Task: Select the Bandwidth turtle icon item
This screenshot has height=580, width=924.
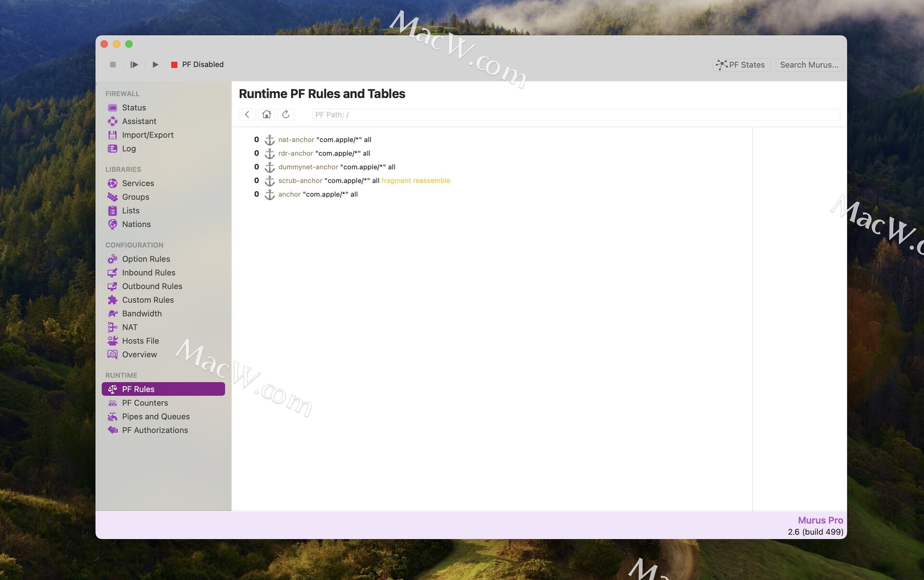Action: click(x=113, y=314)
